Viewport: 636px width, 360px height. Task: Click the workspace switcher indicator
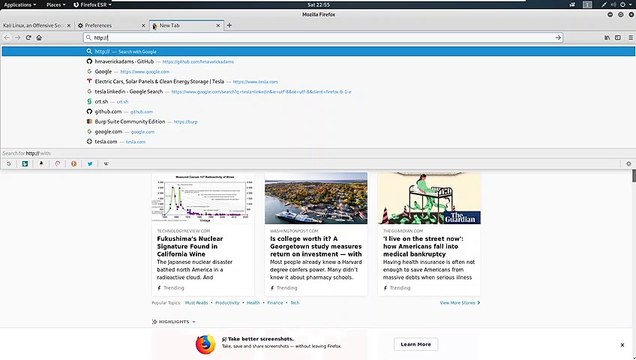(587, 4)
